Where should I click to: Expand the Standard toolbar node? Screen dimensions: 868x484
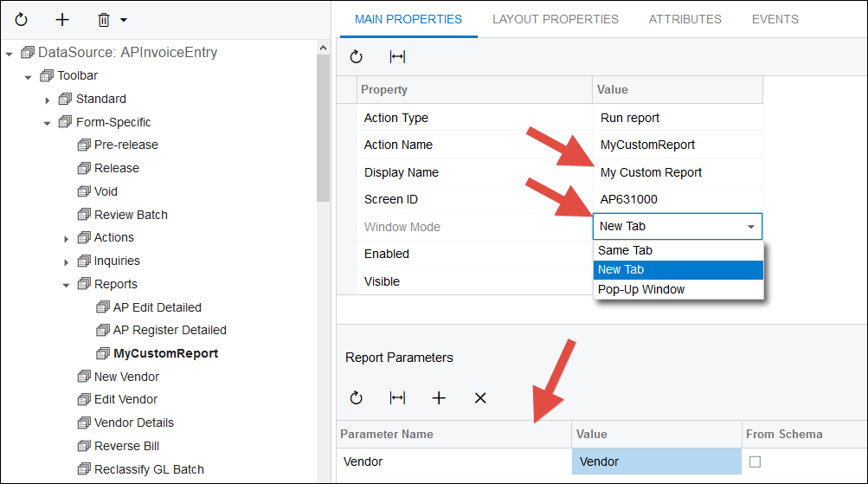point(48,100)
